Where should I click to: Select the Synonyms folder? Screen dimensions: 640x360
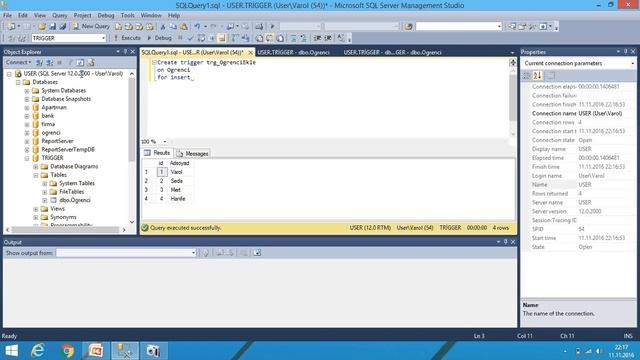coord(63,217)
